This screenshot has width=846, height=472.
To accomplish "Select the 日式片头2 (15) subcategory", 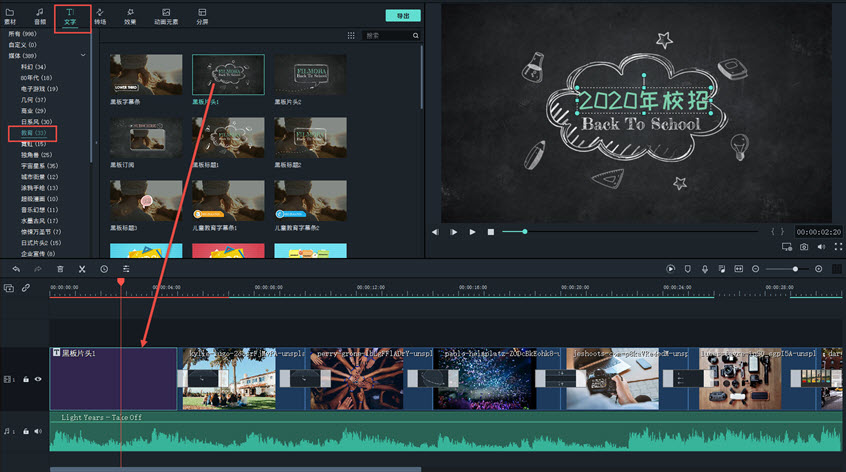I will pos(41,243).
